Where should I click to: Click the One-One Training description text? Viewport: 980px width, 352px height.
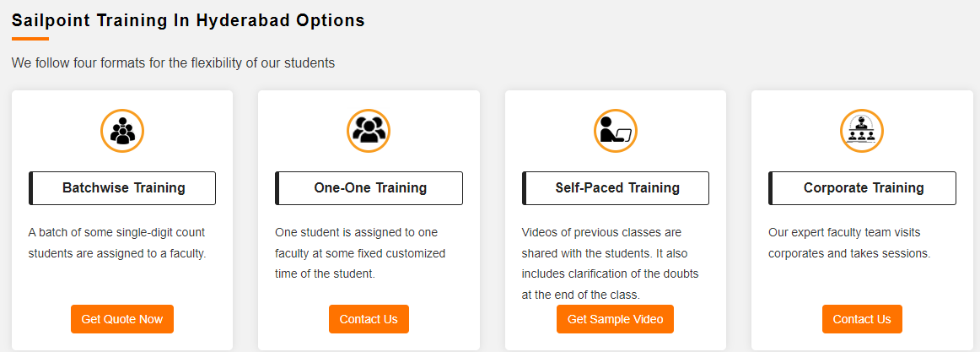click(x=360, y=252)
